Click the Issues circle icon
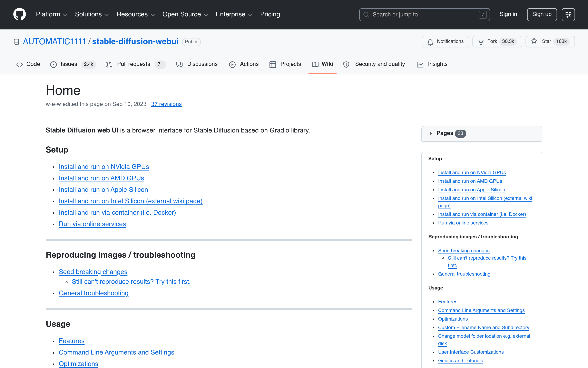The image size is (588, 368). [53, 64]
